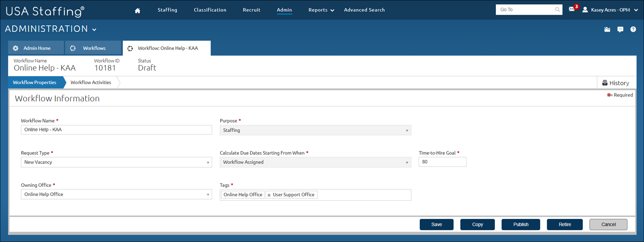This screenshot has height=242, width=644.
Task: Click the user profile icon beside Kasey Acres
Action: 585,10
